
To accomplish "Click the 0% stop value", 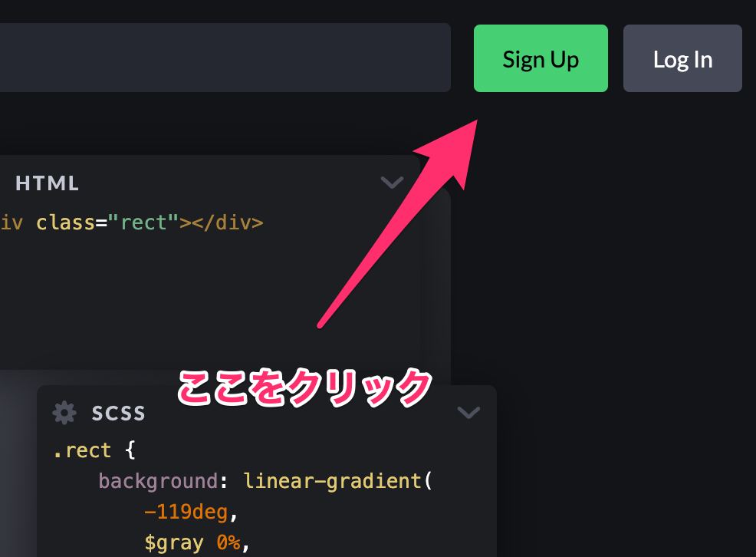I will [x=228, y=542].
